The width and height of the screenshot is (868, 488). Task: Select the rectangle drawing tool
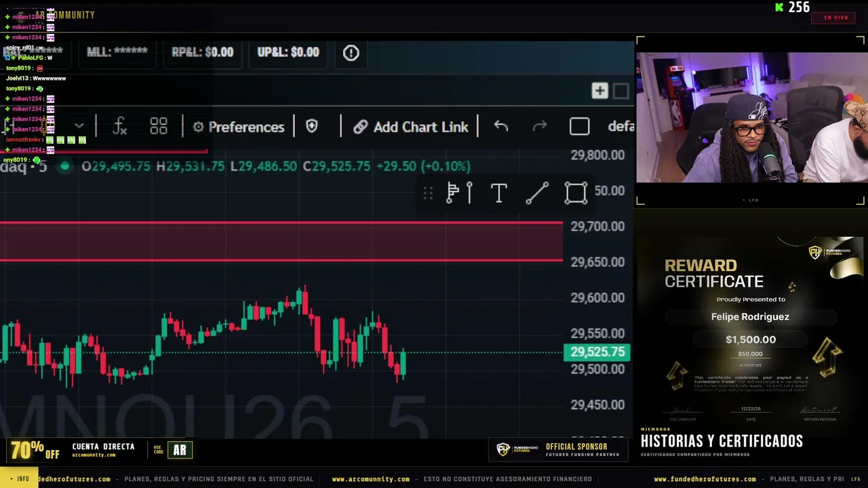tap(576, 193)
